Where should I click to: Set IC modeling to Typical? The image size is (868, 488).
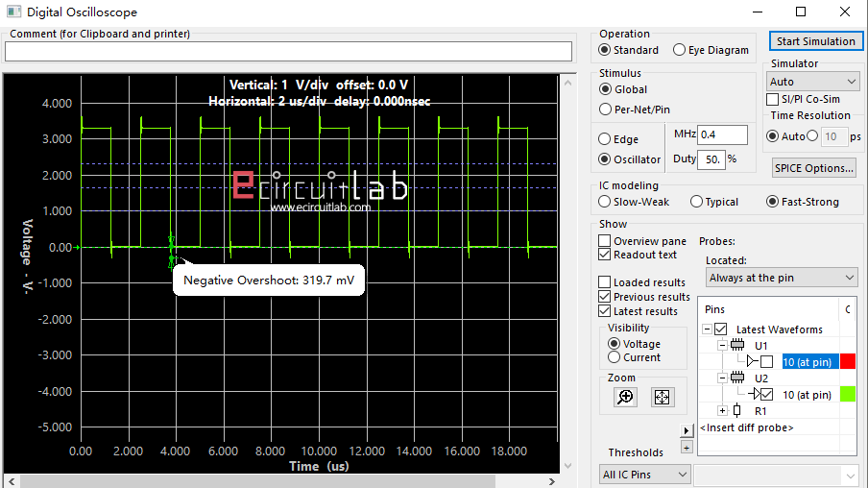click(x=696, y=202)
